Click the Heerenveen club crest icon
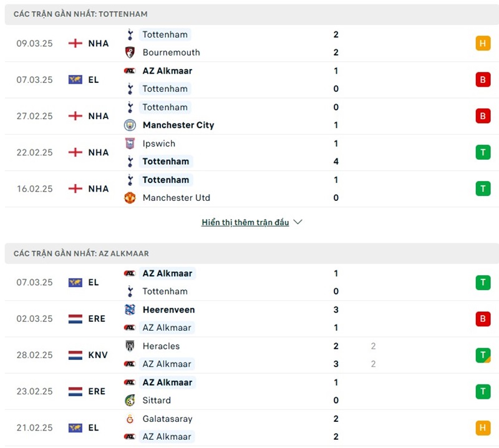 (x=130, y=309)
